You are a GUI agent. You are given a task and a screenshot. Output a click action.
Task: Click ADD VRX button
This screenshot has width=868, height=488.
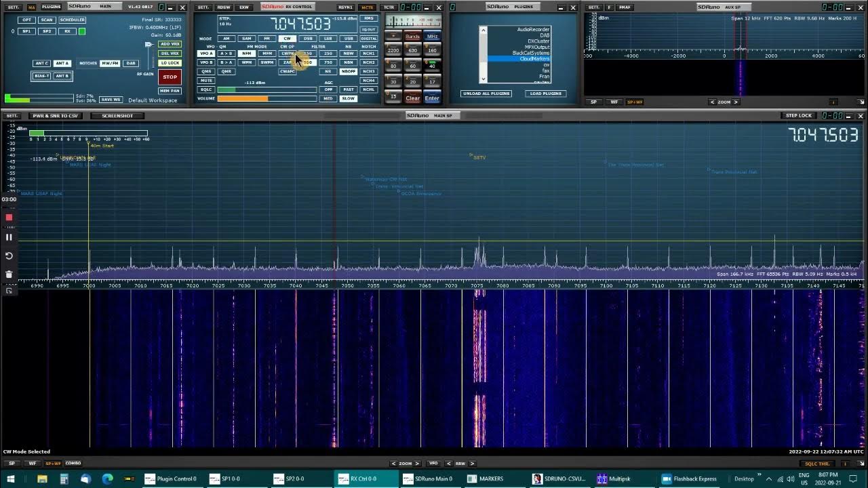(x=170, y=44)
